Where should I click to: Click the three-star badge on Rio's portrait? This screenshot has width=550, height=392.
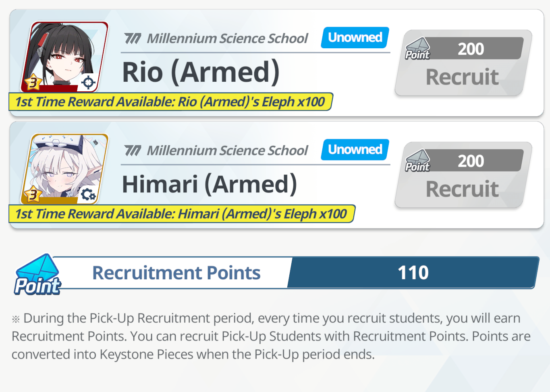(x=33, y=83)
